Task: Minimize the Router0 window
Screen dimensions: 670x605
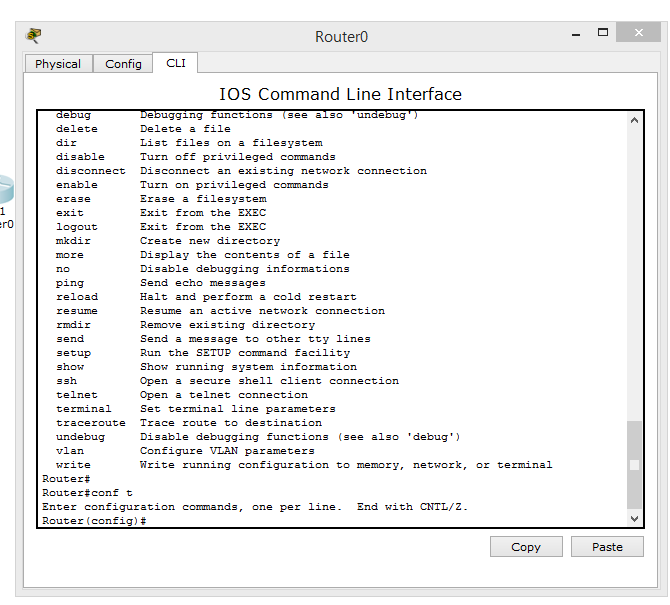Action: click(x=576, y=33)
